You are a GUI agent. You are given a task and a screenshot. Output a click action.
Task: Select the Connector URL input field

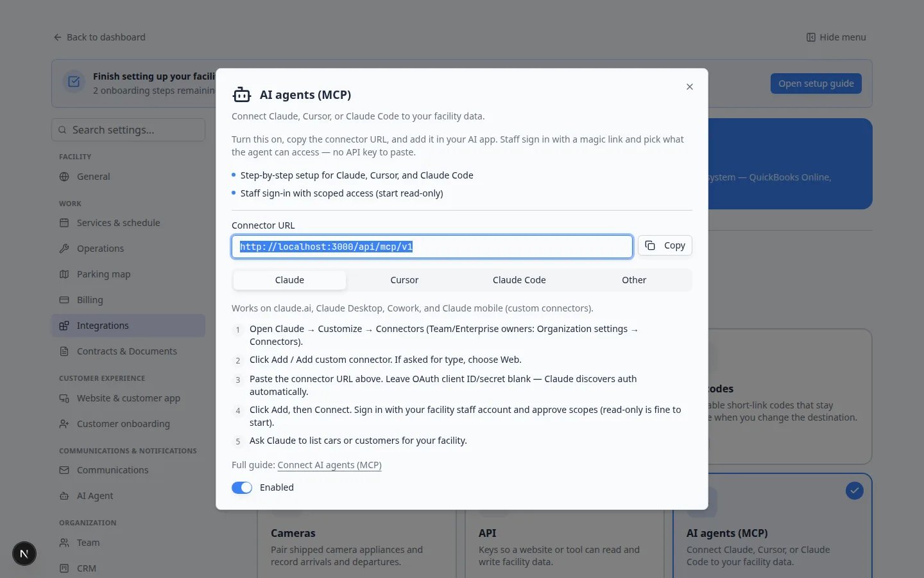(432, 247)
